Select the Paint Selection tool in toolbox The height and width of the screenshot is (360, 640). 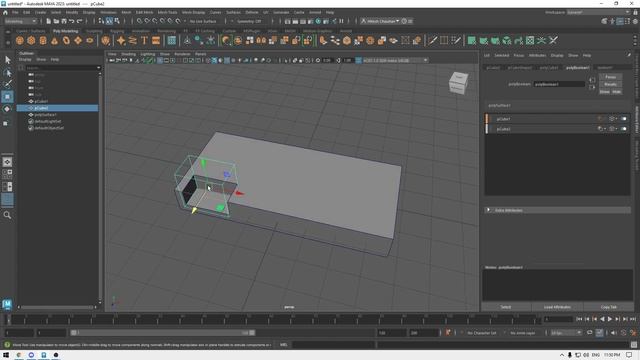[x=7, y=84]
